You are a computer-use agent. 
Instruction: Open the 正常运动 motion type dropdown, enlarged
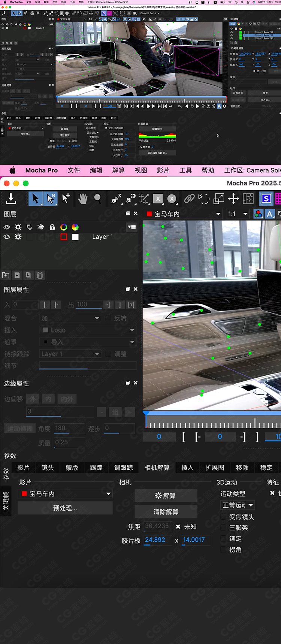pos(238,505)
